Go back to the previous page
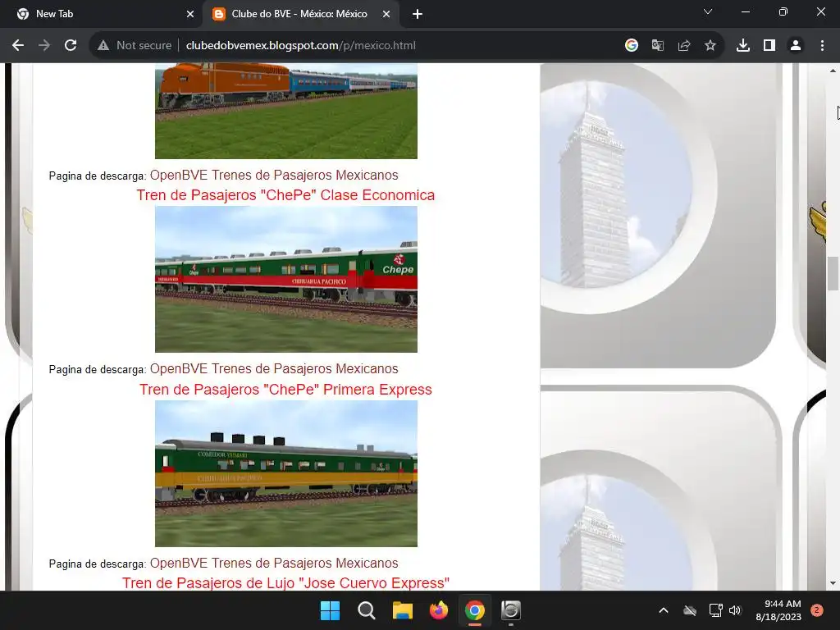The image size is (840, 630). coord(18,46)
